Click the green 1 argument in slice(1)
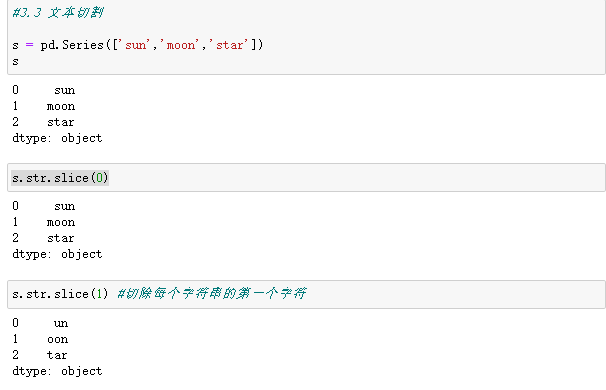The width and height of the screenshot is (606, 390). [99, 294]
